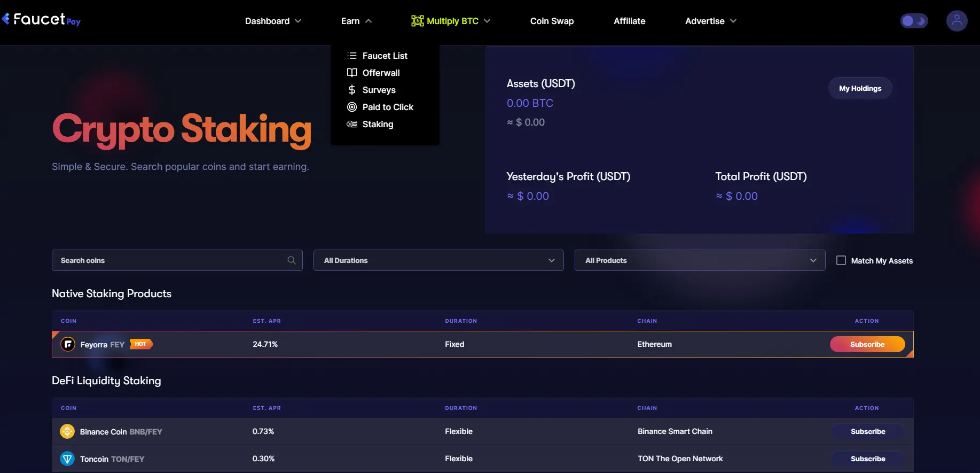Click the Toncoin logo
Viewport: 980px width, 473px height.
click(67, 459)
